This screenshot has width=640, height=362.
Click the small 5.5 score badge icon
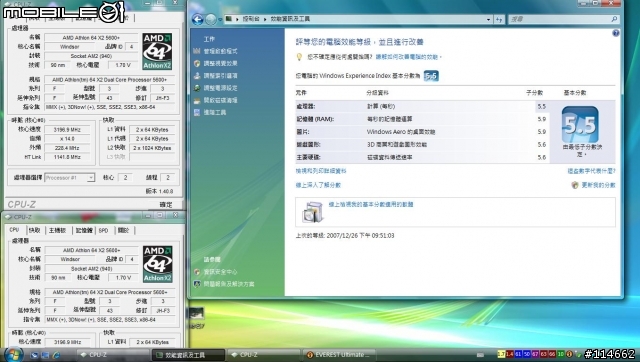point(431,76)
